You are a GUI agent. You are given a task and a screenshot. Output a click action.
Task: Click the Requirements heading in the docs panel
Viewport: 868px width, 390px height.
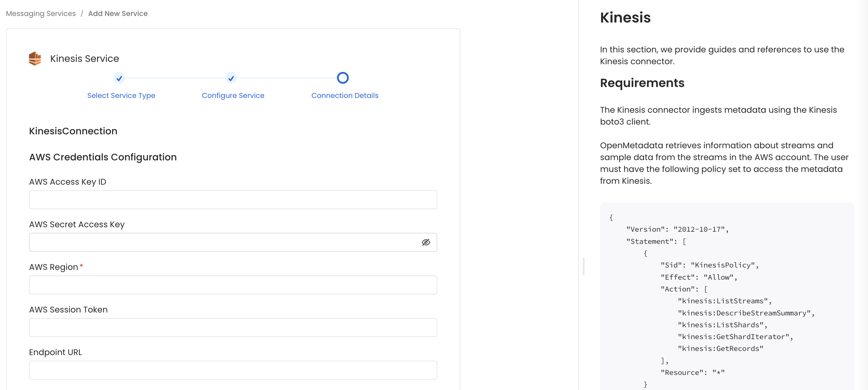642,83
